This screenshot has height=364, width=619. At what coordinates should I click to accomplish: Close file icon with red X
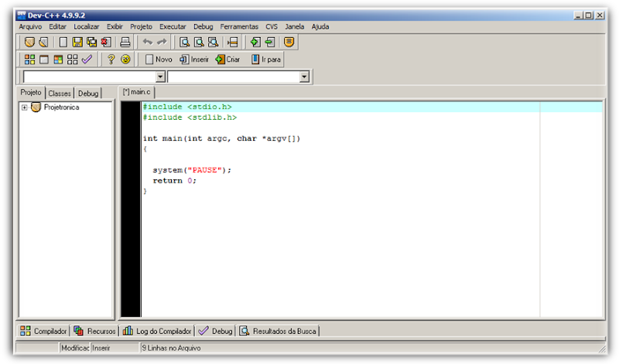point(106,42)
